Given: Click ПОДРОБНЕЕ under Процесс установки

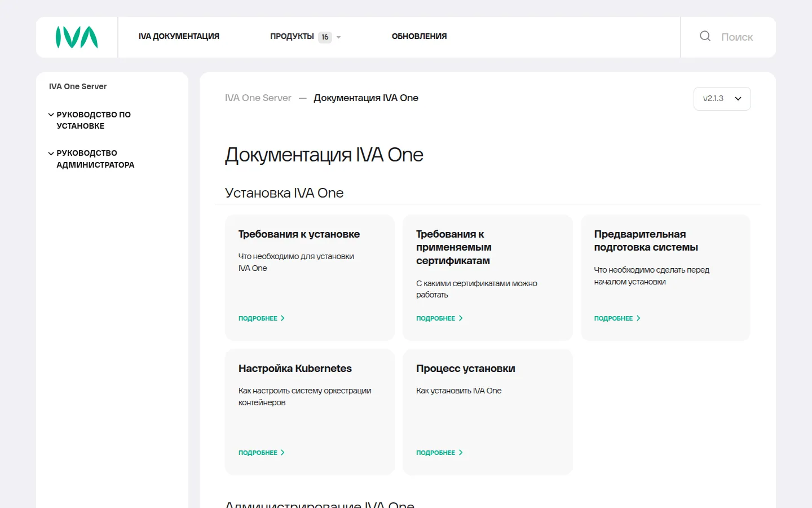Looking at the screenshot, I should click(439, 453).
